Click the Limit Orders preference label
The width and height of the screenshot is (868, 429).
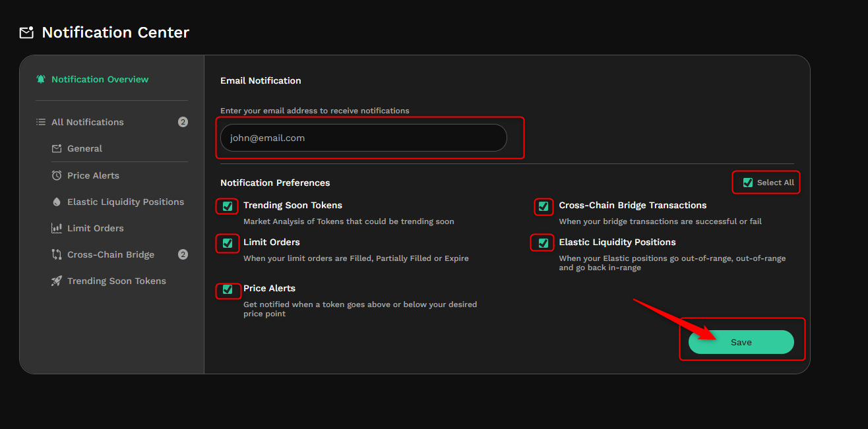pos(272,242)
